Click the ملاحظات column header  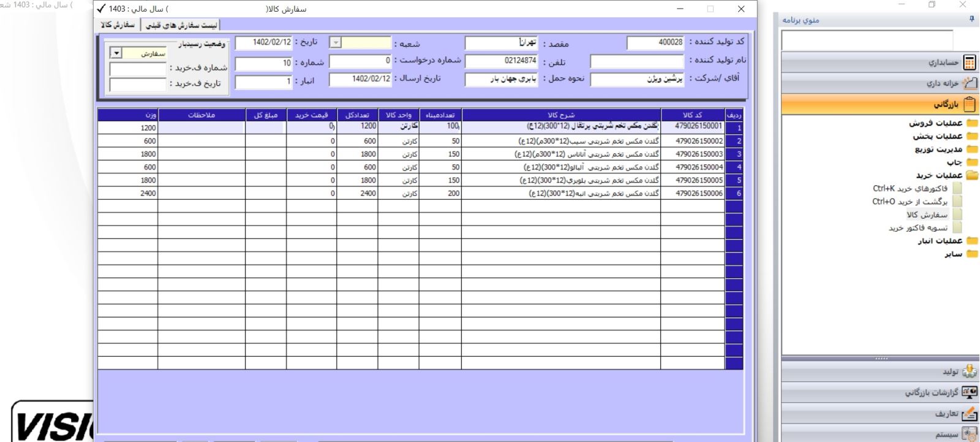click(202, 115)
